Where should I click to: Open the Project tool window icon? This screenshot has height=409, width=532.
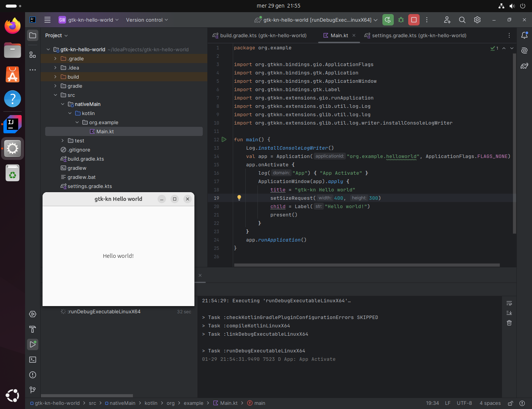[x=33, y=35]
